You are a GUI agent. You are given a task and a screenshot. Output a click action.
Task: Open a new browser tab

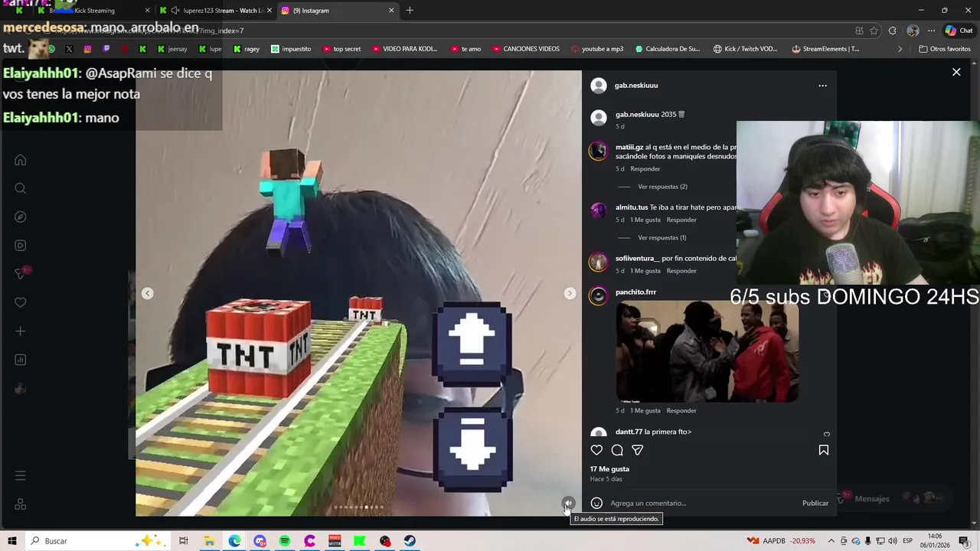coord(410,11)
